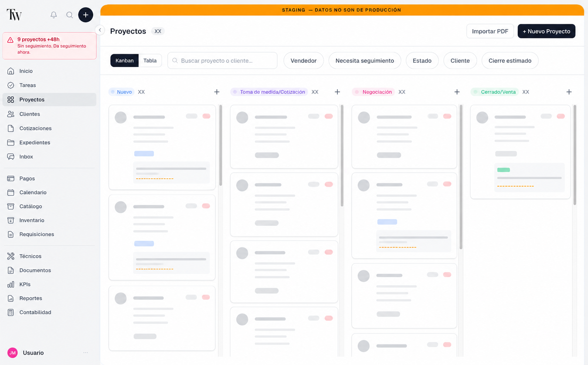The image size is (588, 365).
Task: Click the JM user avatar
Action: (13, 353)
